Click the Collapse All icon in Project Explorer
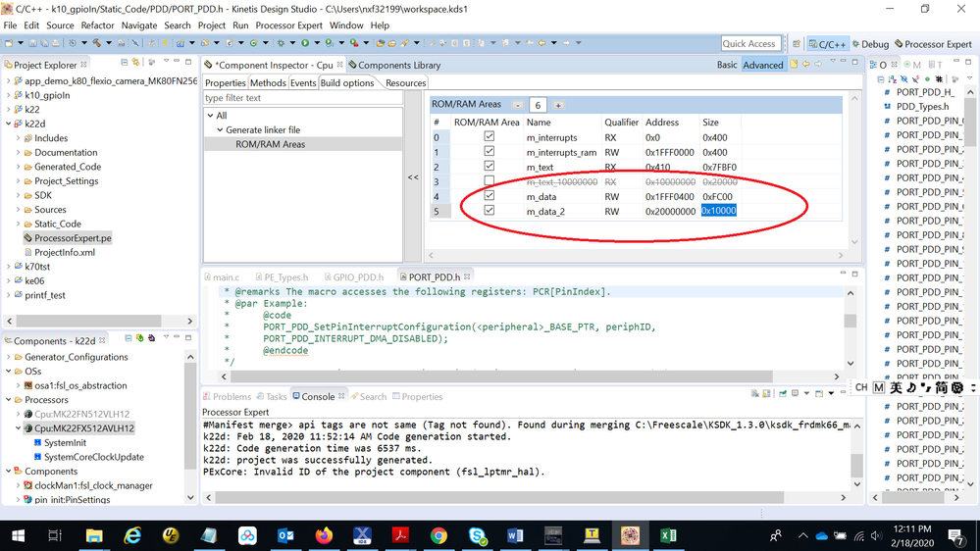The image size is (980, 551). pyautogui.click(x=125, y=63)
